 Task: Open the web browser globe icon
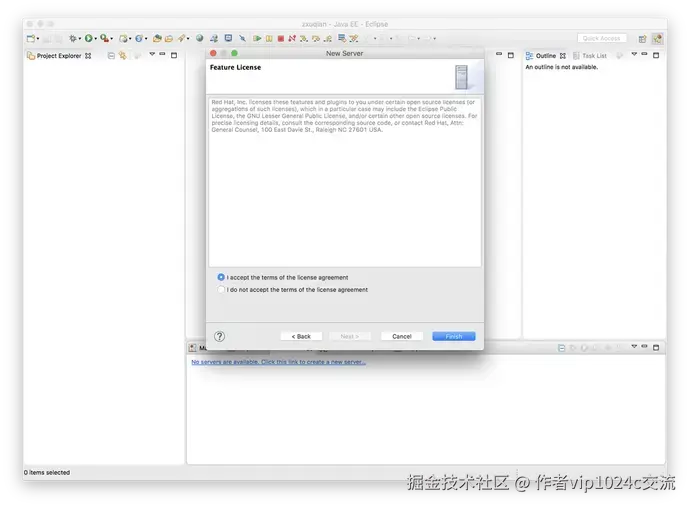click(x=200, y=39)
